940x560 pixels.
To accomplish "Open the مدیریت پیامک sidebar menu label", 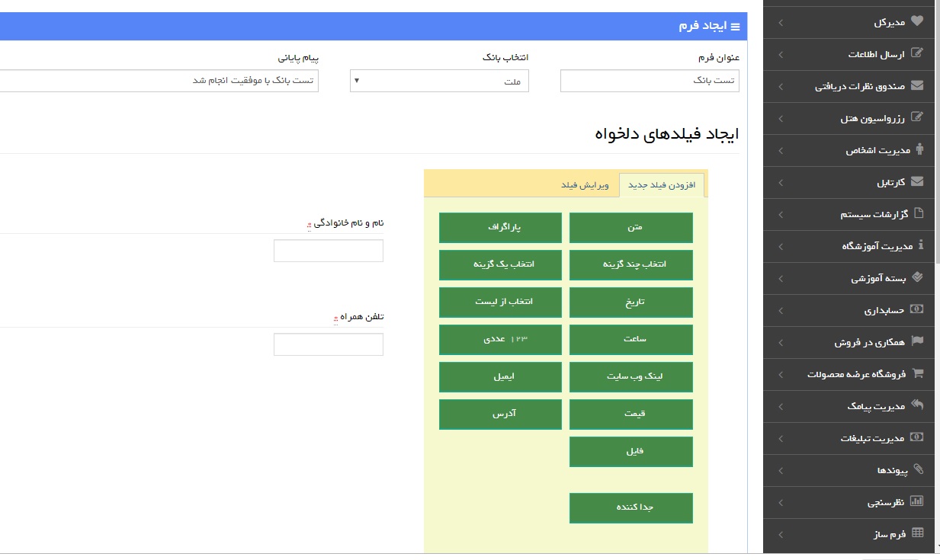I will click(x=876, y=407).
